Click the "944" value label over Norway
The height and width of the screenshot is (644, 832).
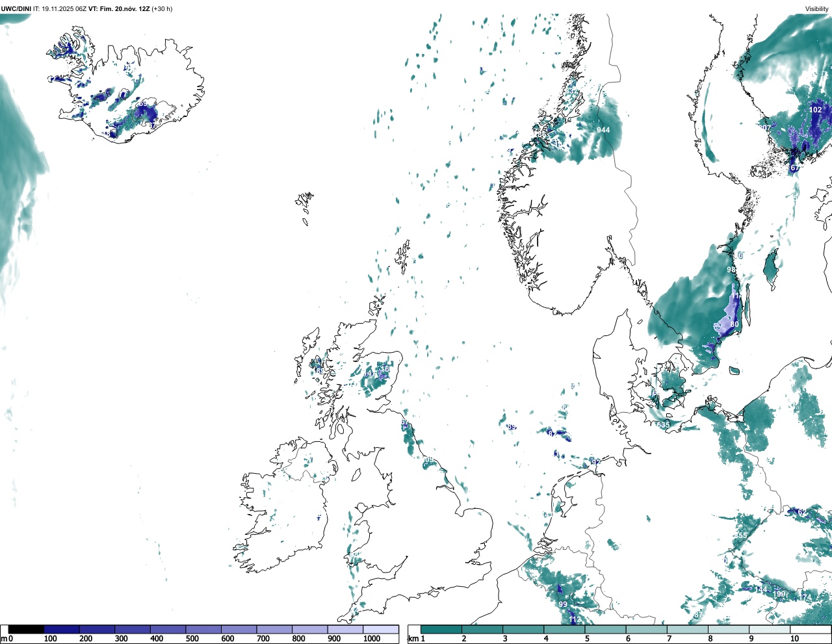pos(603,130)
